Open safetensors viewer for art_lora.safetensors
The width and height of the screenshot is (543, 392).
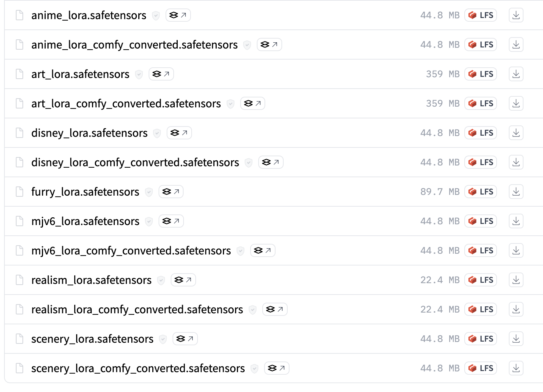click(x=161, y=74)
